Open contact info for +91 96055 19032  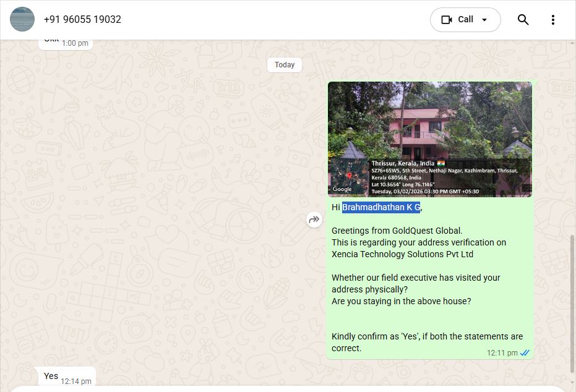[x=82, y=20]
